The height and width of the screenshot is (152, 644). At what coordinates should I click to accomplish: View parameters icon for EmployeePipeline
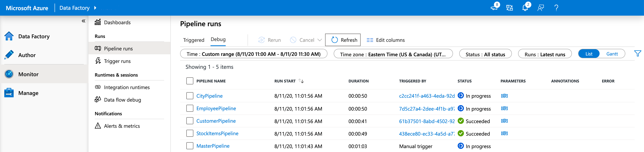pyautogui.click(x=504, y=108)
